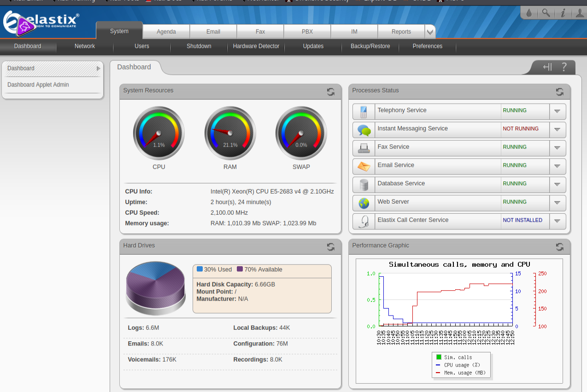Click the info 'i' icon in header

coord(563,13)
